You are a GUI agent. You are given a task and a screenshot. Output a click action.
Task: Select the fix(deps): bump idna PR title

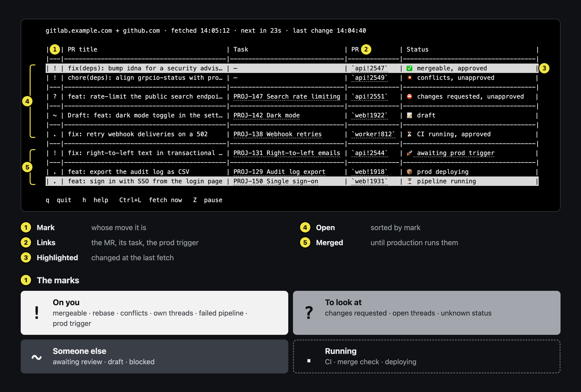[x=145, y=68]
